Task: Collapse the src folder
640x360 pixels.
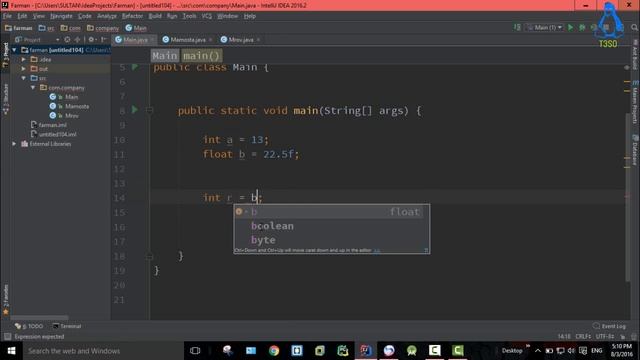Action: [x=24, y=78]
